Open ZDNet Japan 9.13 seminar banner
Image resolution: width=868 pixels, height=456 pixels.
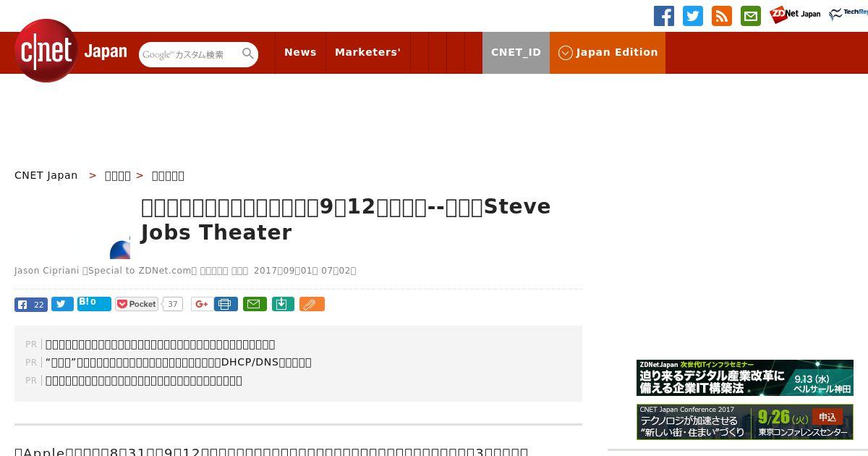point(745,378)
